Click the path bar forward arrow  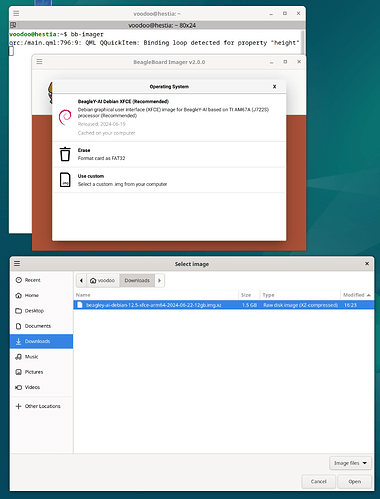159,280
